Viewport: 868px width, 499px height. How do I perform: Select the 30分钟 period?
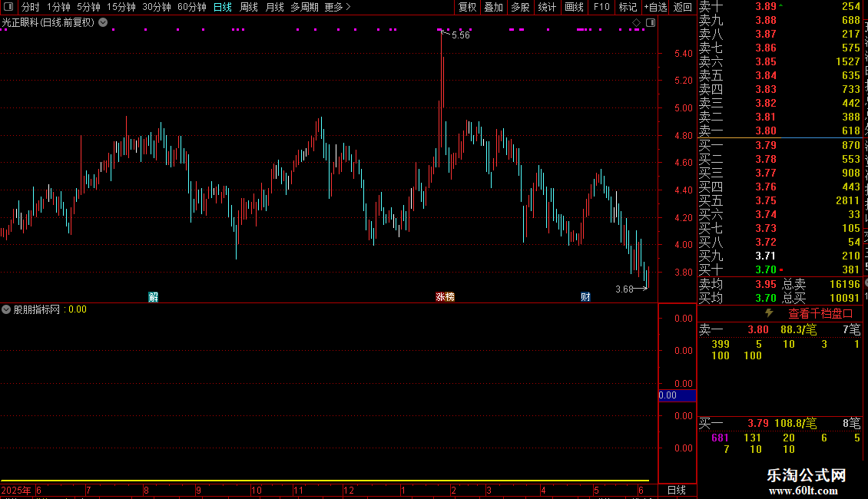point(157,7)
